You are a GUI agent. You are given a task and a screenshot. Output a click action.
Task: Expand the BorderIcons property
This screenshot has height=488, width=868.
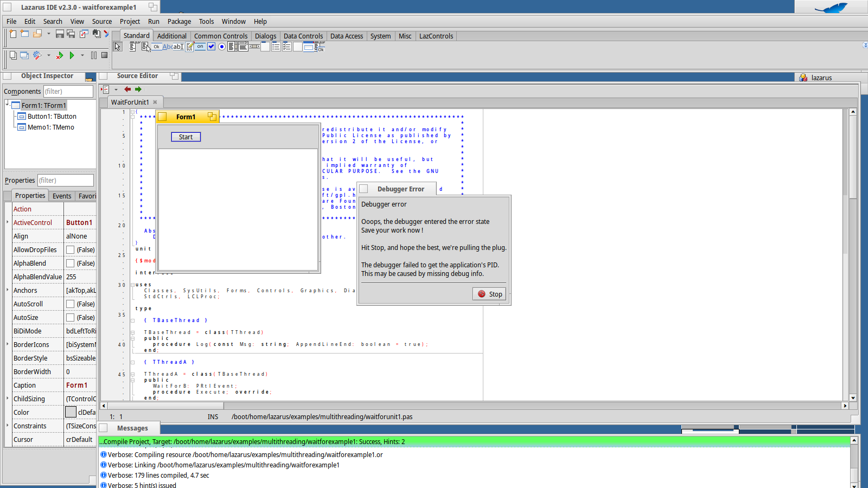point(8,344)
